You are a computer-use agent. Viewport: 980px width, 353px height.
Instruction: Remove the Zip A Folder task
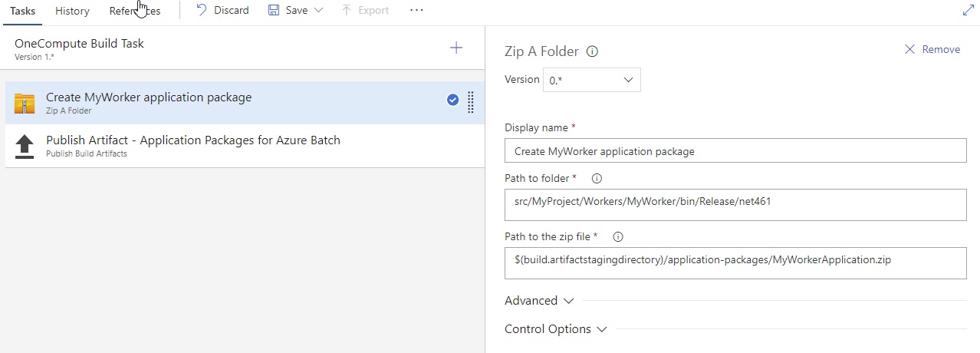point(932,49)
